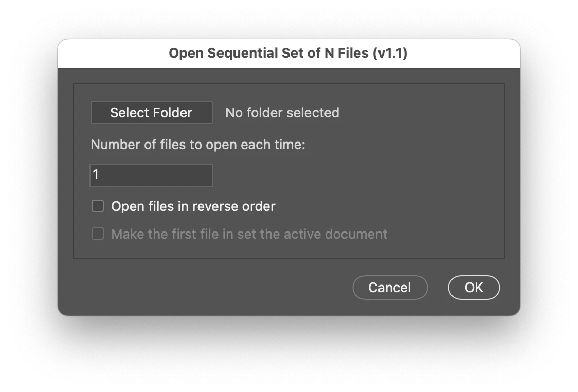Toggle the reverse order option box
Image resolution: width=578 pixels, height=392 pixels.
(98, 206)
